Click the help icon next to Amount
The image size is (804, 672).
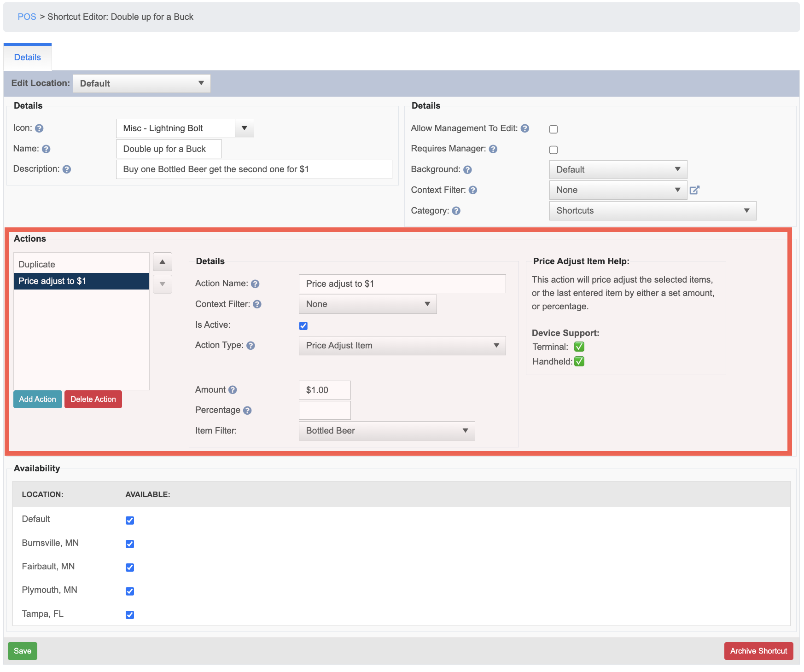(233, 390)
